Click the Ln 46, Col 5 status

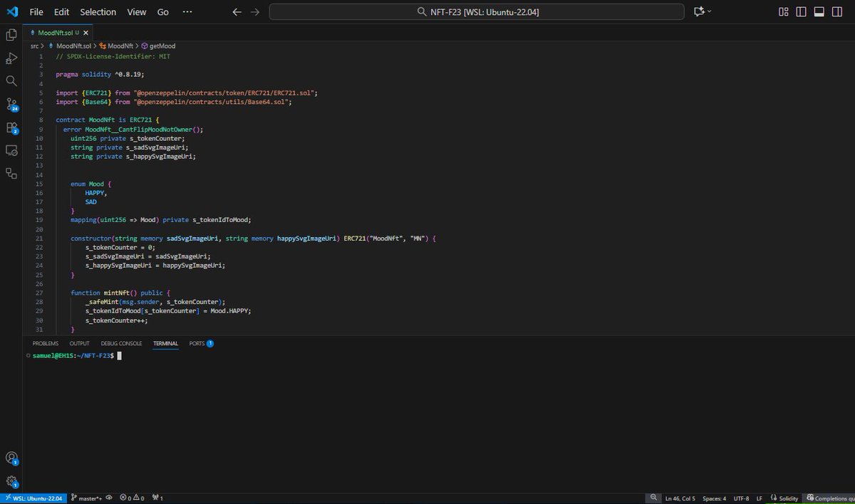(680, 498)
